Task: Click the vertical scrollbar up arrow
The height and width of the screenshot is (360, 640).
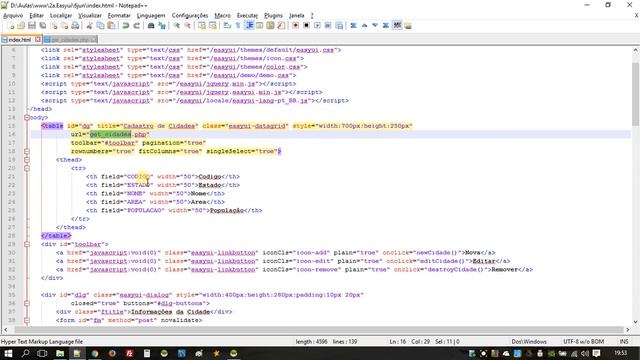Action: click(636, 50)
